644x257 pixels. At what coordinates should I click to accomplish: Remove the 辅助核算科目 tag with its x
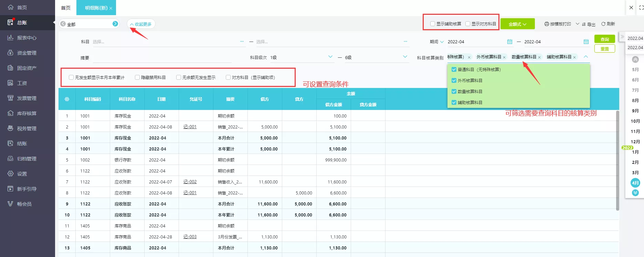[574, 57]
